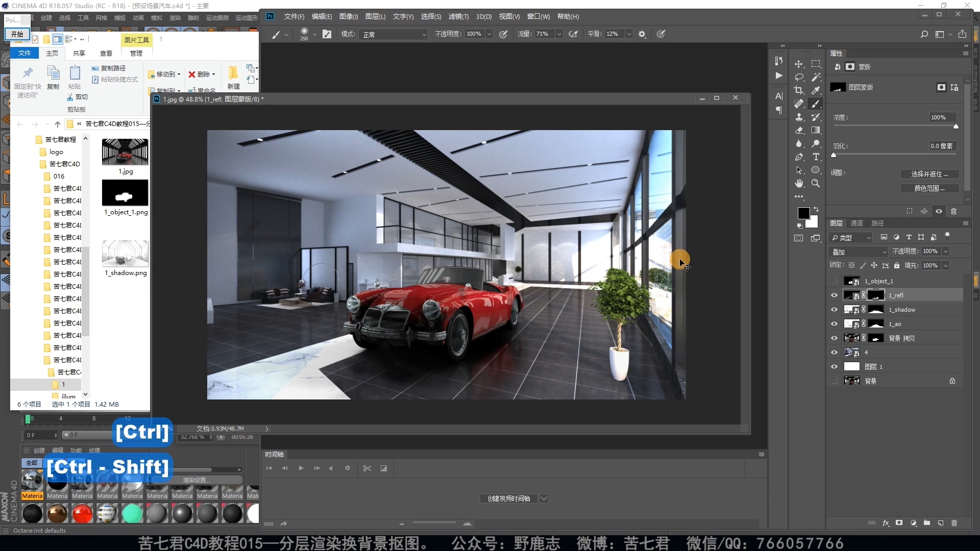Image resolution: width=980 pixels, height=551 pixels.
Task: Hide the 1_shadow layer
Action: (x=834, y=310)
